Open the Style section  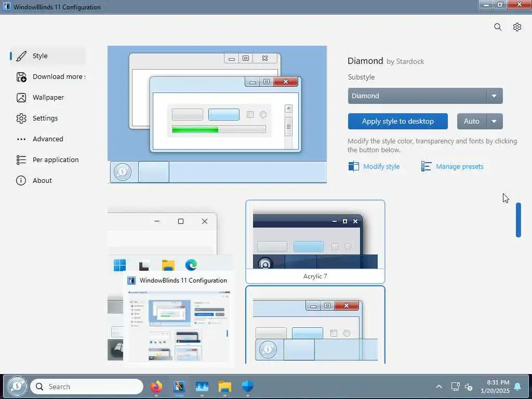47,56
